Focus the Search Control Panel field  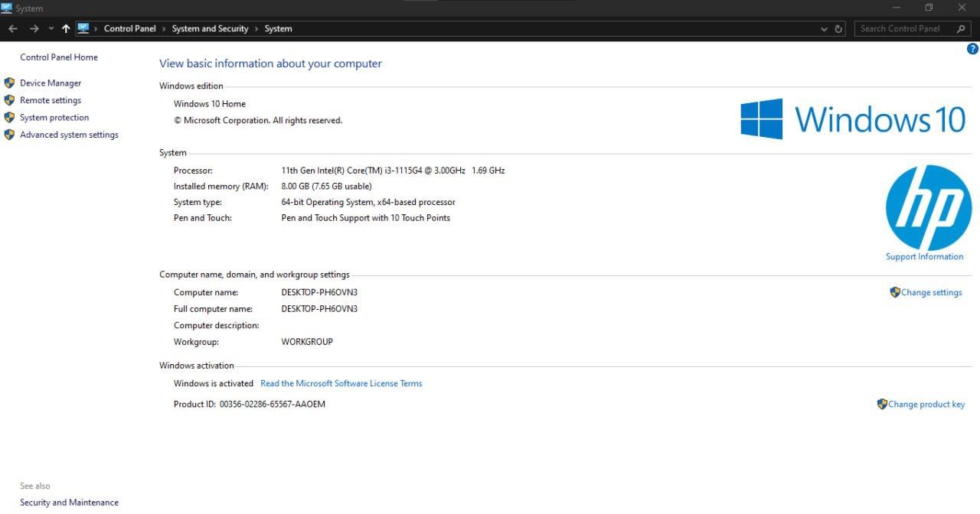coord(905,29)
